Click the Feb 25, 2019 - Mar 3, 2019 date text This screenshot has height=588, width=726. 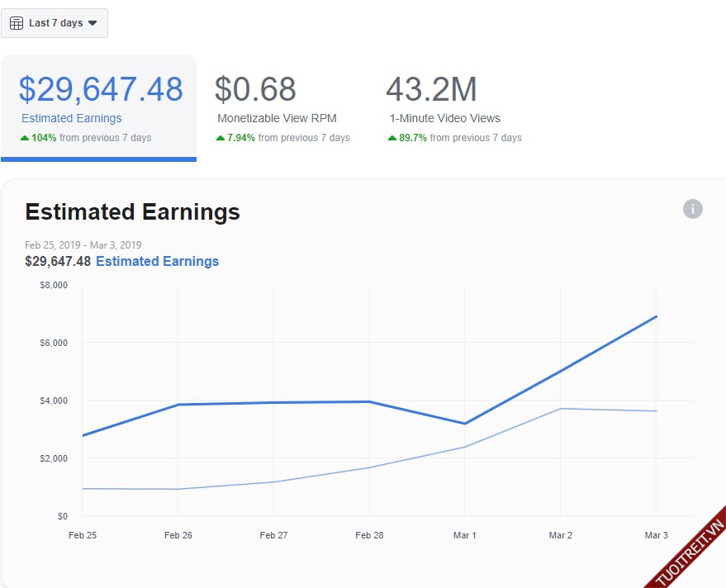coord(83,244)
